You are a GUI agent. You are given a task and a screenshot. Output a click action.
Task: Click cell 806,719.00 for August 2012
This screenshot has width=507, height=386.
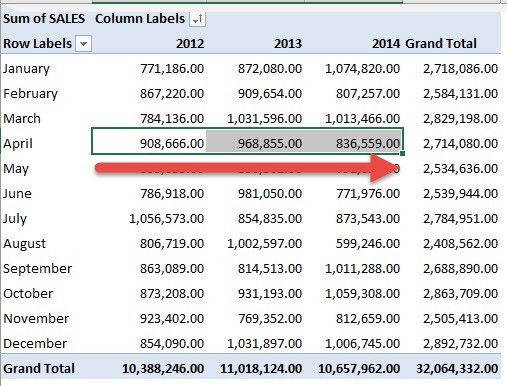coord(172,244)
